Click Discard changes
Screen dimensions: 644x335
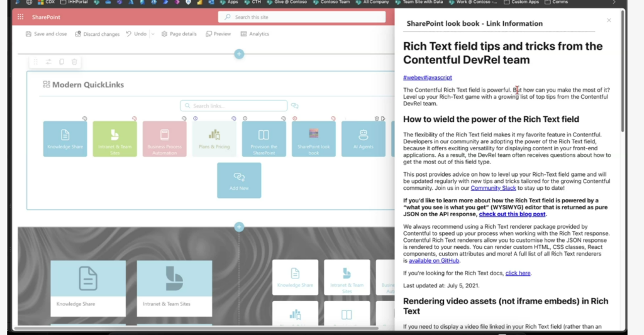pyautogui.click(x=97, y=34)
